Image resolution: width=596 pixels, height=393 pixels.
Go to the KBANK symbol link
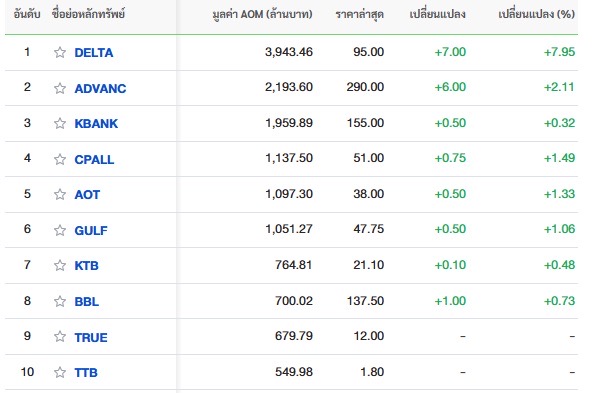pos(96,124)
